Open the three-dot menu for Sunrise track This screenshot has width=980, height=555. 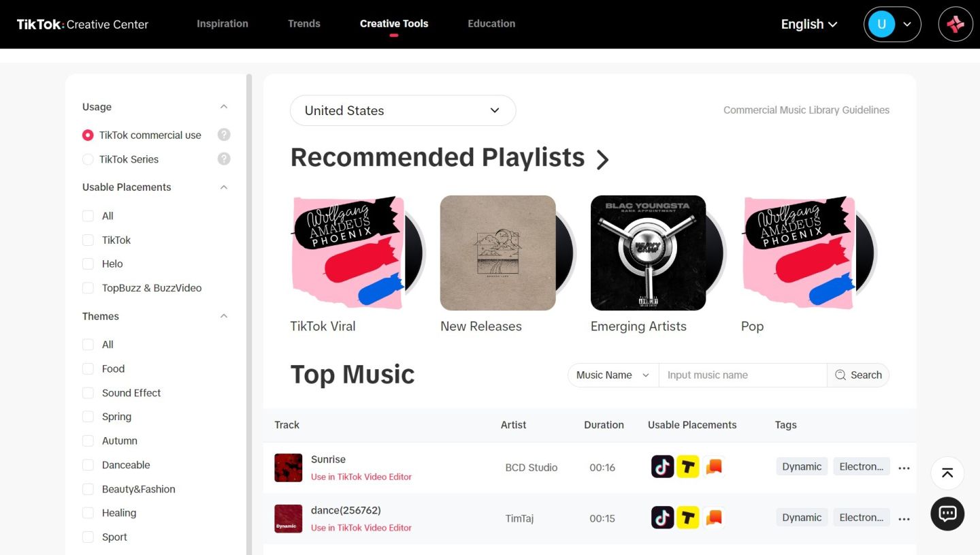tap(904, 468)
